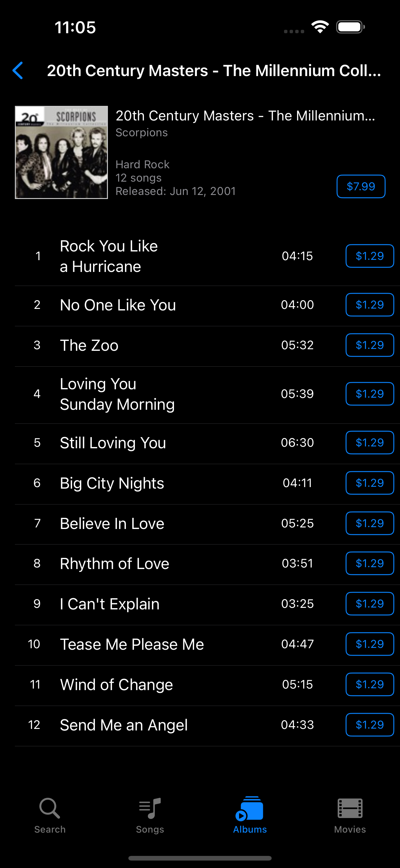The height and width of the screenshot is (868, 400).
Task: Open the Search tab icon
Action: [50, 808]
